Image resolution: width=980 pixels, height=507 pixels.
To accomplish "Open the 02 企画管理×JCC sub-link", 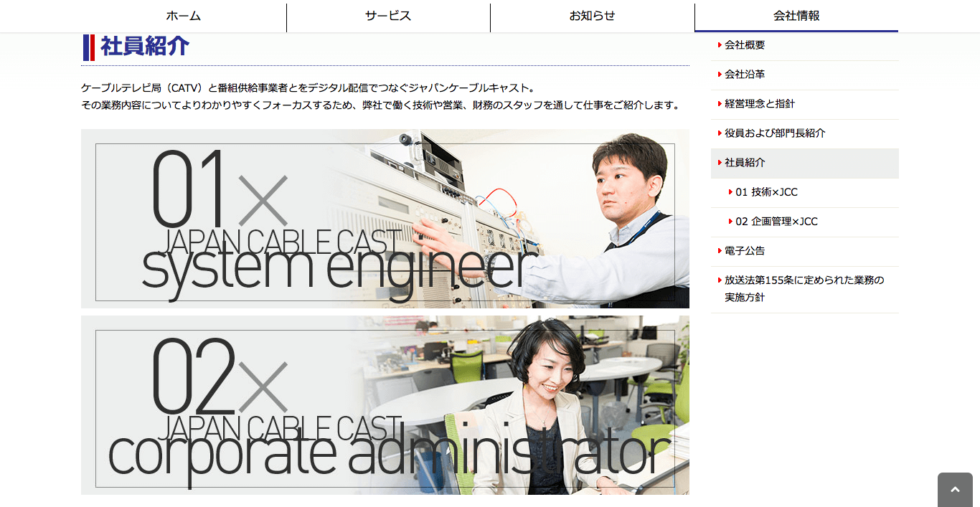I will pos(804,222).
